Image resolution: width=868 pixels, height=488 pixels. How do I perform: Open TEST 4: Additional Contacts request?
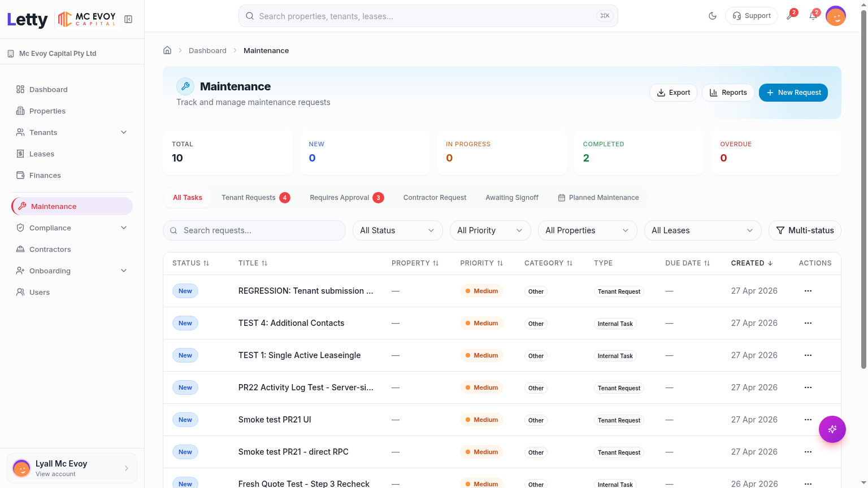[291, 323]
